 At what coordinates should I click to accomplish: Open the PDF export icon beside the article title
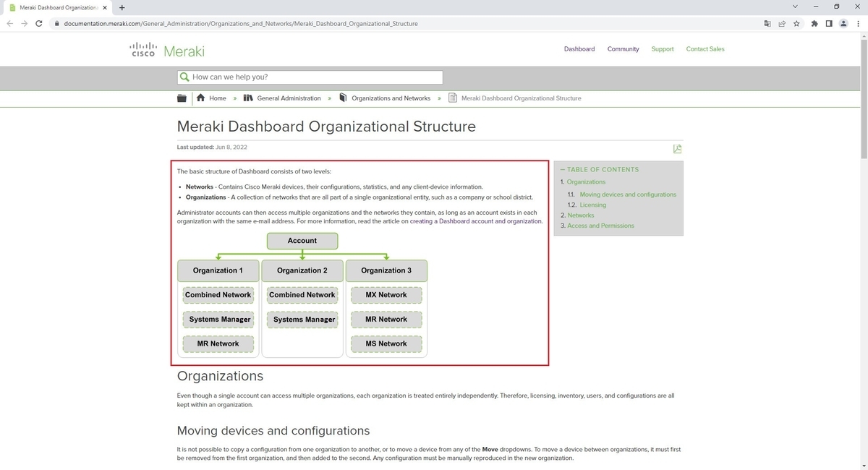pos(677,148)
